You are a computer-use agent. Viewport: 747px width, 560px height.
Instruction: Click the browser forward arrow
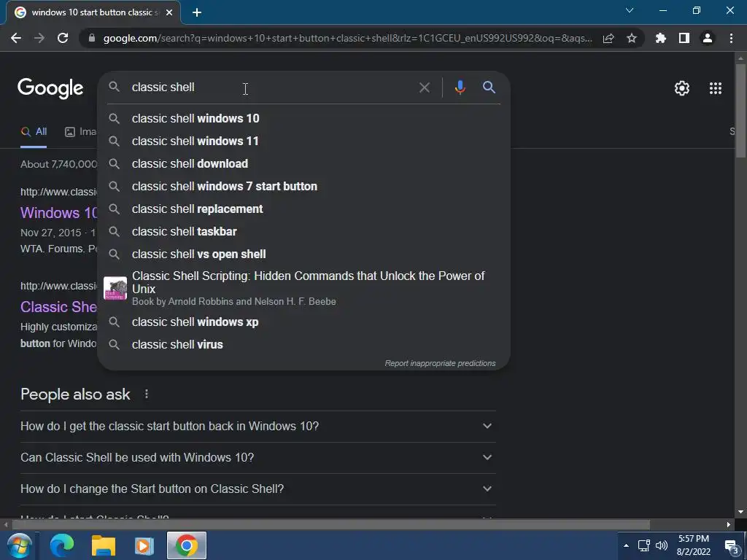pyautogui.click(x=39, y=38)
